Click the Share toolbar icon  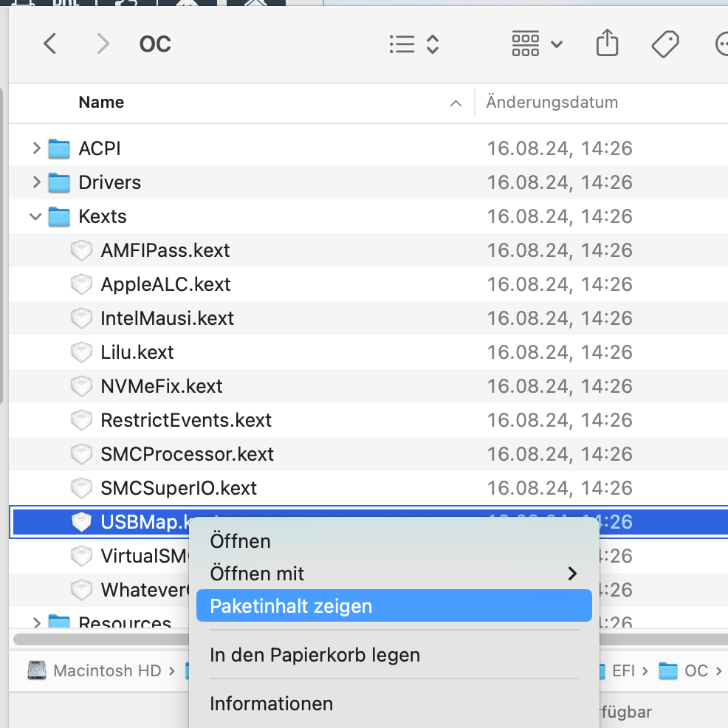coord(607,44)
